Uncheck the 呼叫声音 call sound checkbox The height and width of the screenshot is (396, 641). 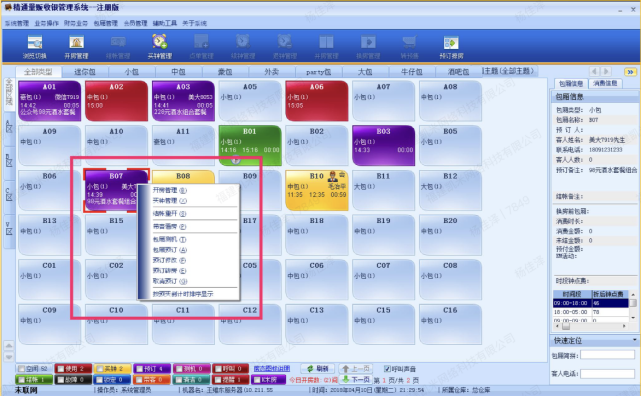387,369
